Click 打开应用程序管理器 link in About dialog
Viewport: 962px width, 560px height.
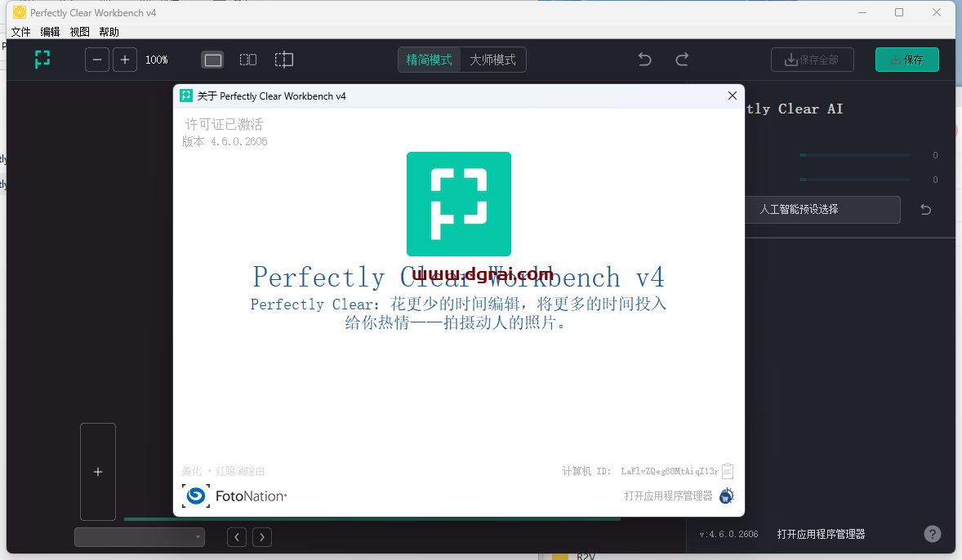pos(668,496)
